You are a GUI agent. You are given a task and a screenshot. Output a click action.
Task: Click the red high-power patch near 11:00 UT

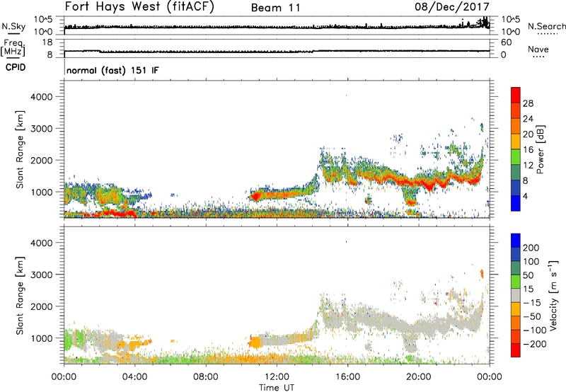256,197
